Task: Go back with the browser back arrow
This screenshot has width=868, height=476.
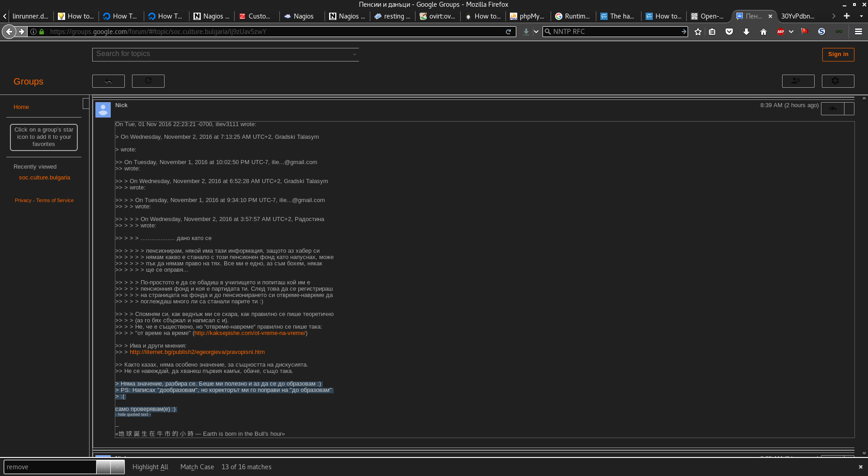Action: point(9,32)
